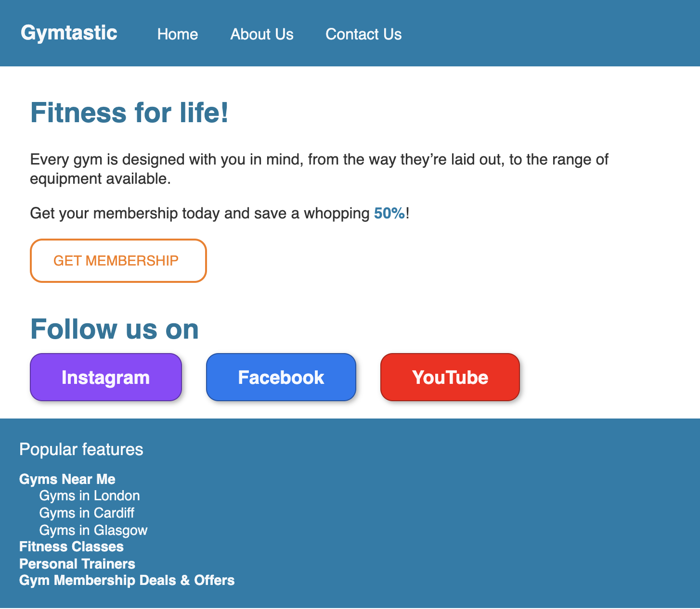This screenshot has height=609, width=700.
Task: Open the Home navigation menu item
Action: (178, 34)
